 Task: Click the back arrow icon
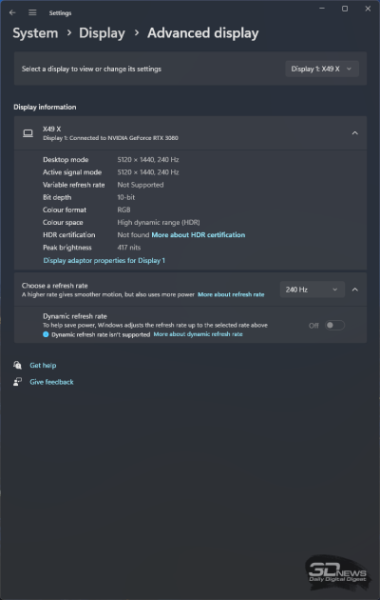12,13
